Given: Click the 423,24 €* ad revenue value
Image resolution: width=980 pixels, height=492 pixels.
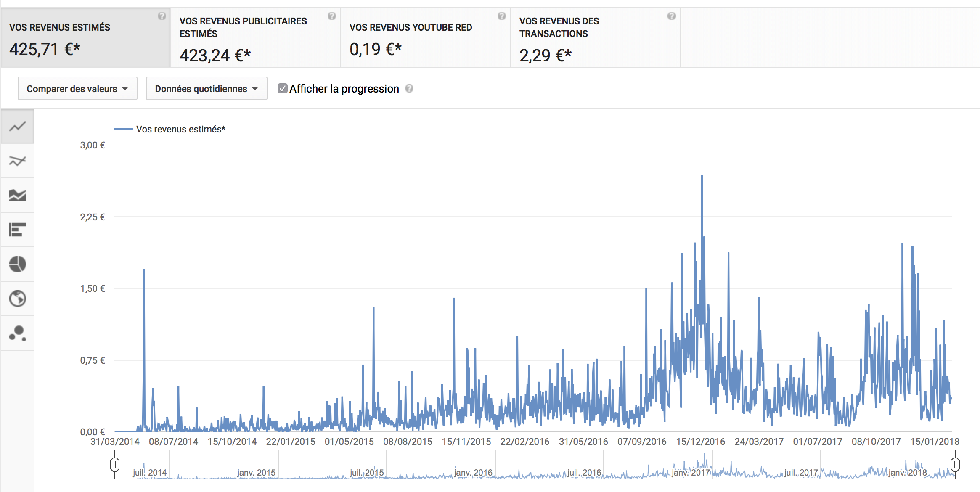Looking at the screenshot, I should pyautogui.click(x=215, y=56).
